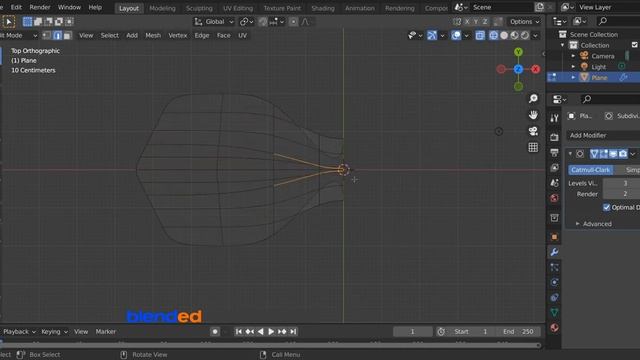
Task: Collapse the Collection tree item
Action: [x=563, y=45]
